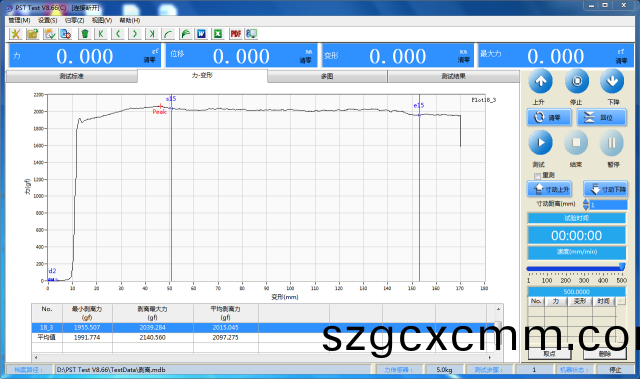Click the 回位 return button
This screenshot has height=380, width=640.
click(601, 118)
